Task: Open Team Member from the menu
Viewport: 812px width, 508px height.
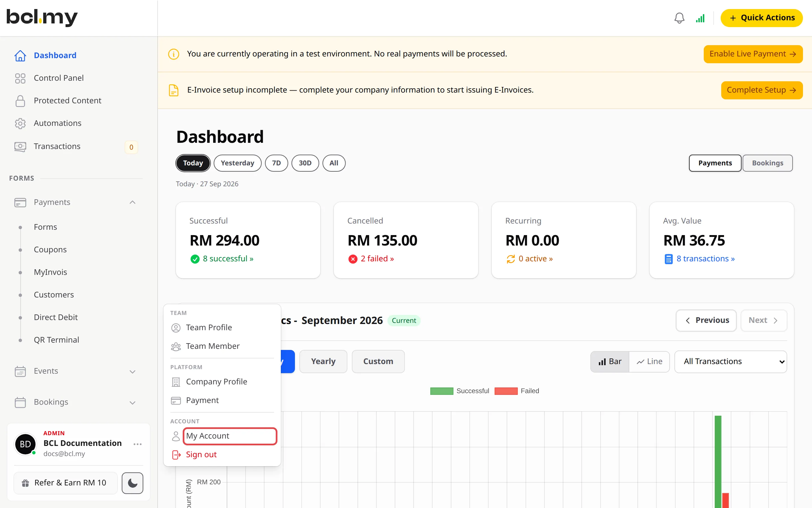Action: click(222, 346)
